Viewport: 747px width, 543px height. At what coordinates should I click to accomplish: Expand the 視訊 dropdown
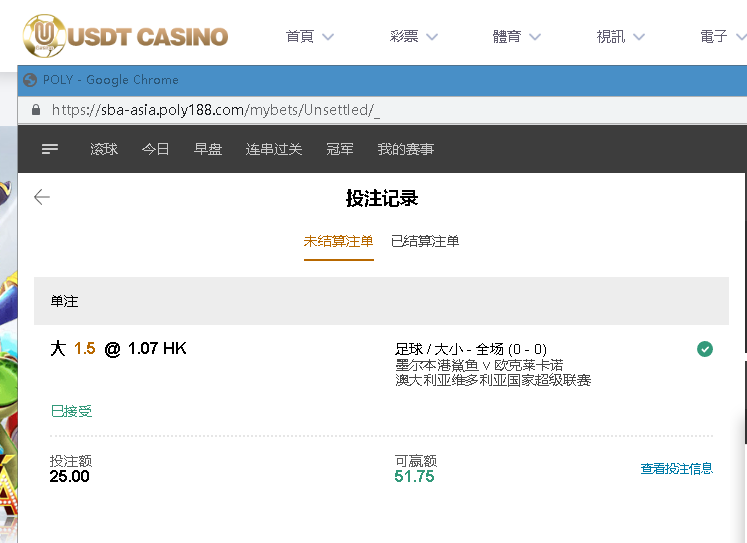click(x=621, y=36)
